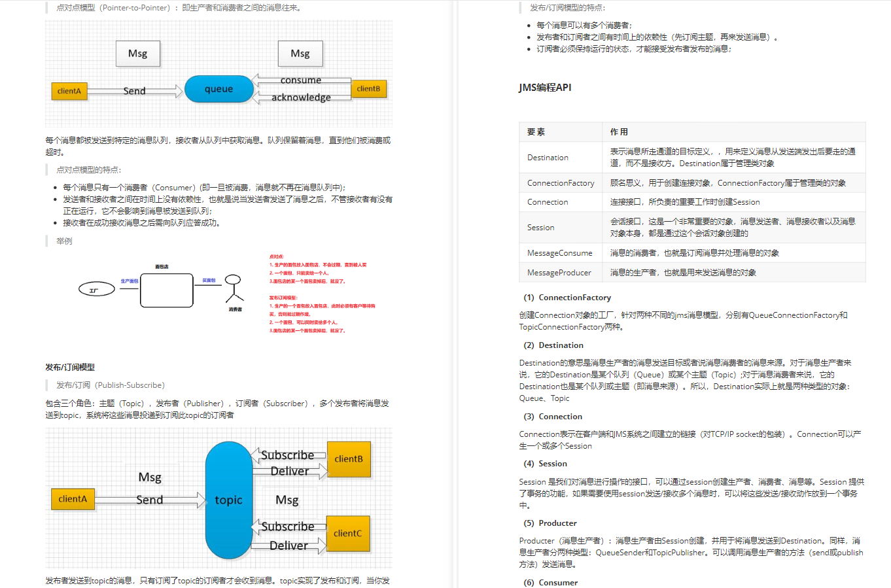Screen dimensions: 891x588
Task: Click the 消费者 stick figure in the bakery example
Action: [234, 289]
